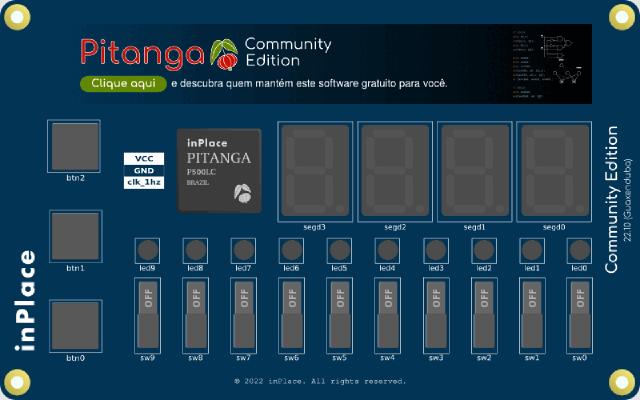This screenshot has height=400, width=640.
Task: Toggle switch sw1
Action: [532, 315]
